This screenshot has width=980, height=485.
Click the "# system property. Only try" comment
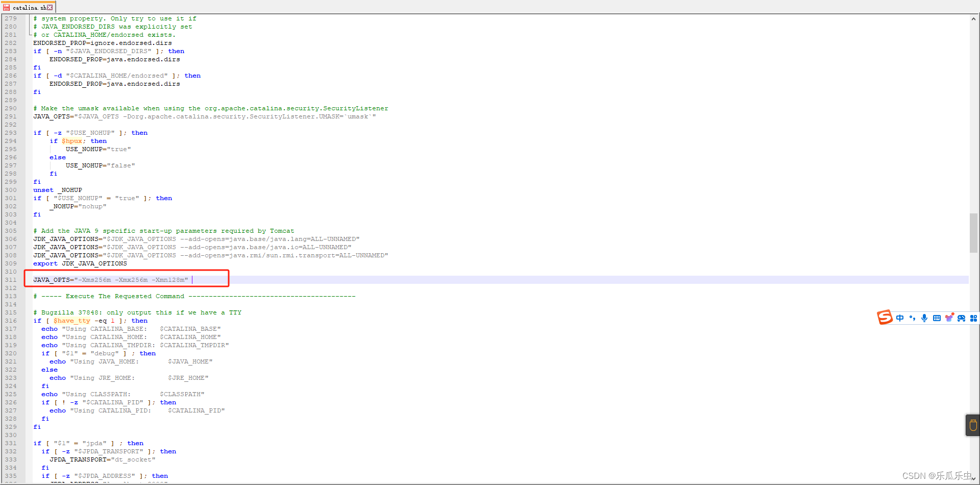[x=115, y=18]
